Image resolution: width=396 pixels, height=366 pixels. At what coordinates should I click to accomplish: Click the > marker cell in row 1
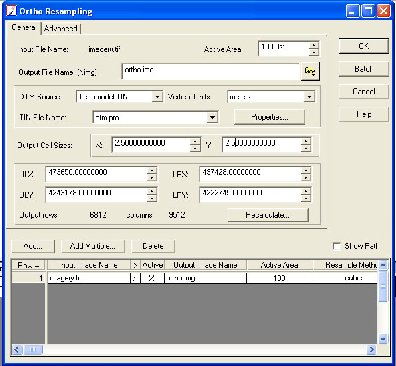[x=135, y=278]
